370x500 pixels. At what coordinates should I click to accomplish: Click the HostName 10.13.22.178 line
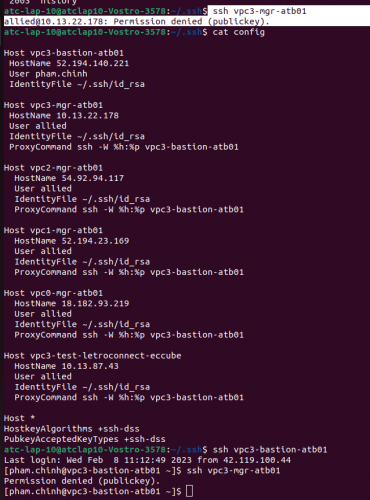[64, 116]
